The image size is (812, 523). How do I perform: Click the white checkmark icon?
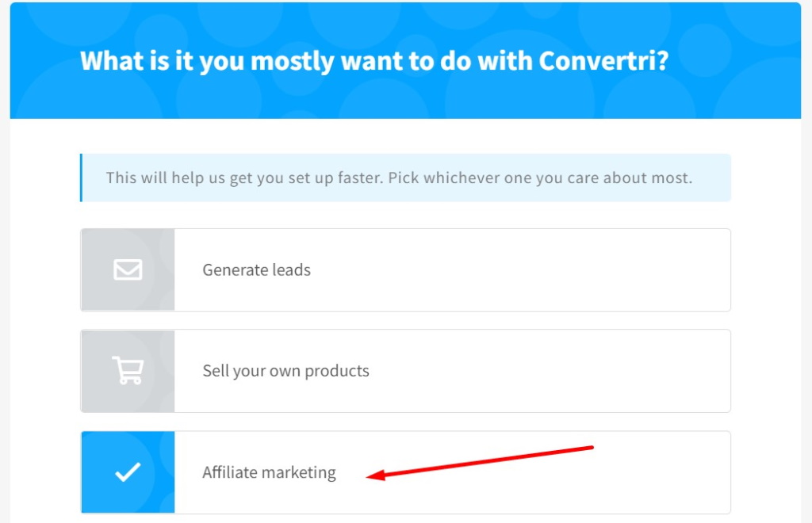128,472
